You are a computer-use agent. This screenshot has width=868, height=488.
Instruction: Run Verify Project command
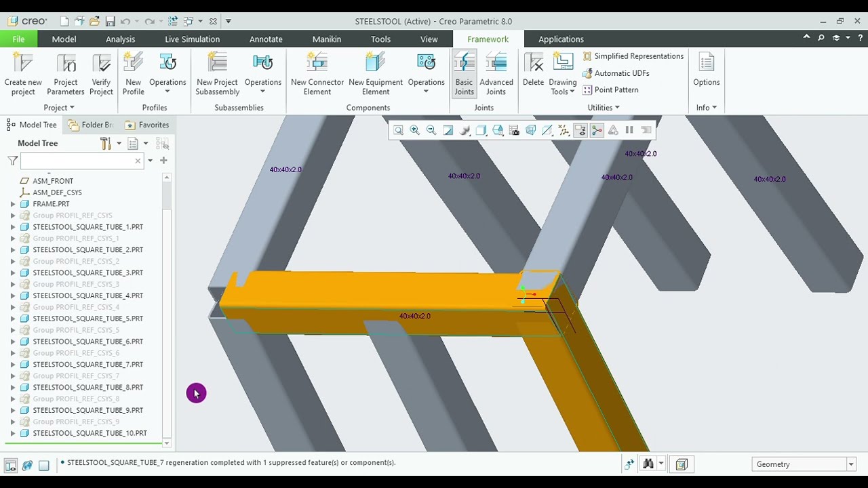click(x=101, y=75)
